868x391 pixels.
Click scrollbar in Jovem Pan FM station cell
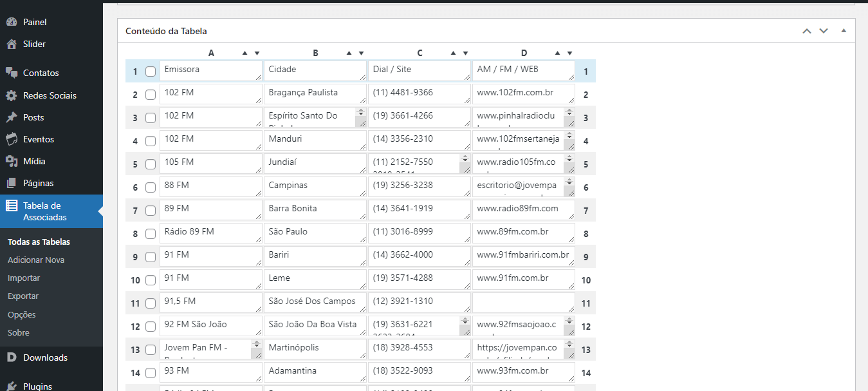point(256,349)
